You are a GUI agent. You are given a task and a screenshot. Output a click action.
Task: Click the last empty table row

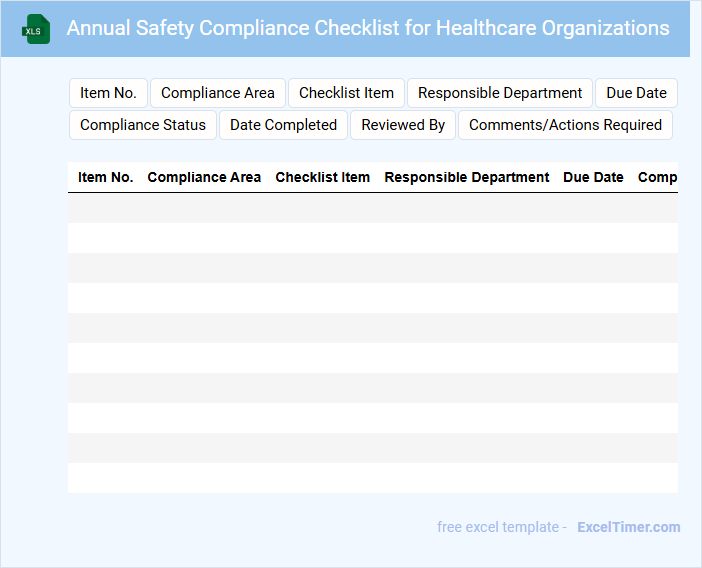click(372, 478)
